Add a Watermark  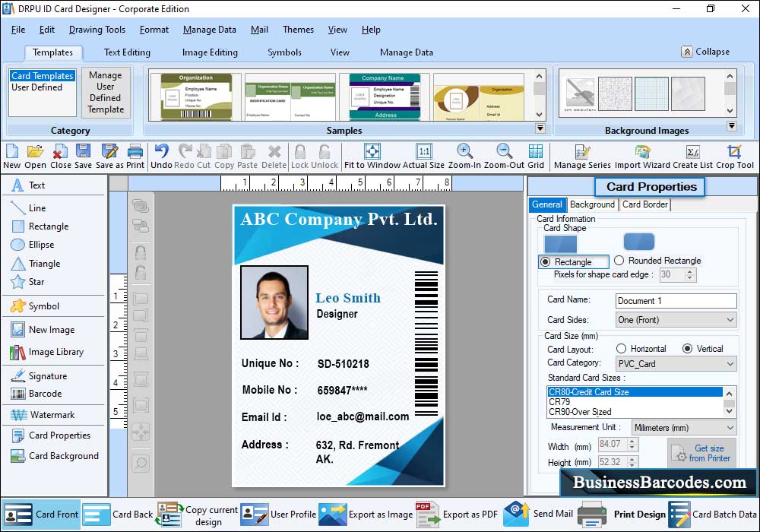pos(43,415)
